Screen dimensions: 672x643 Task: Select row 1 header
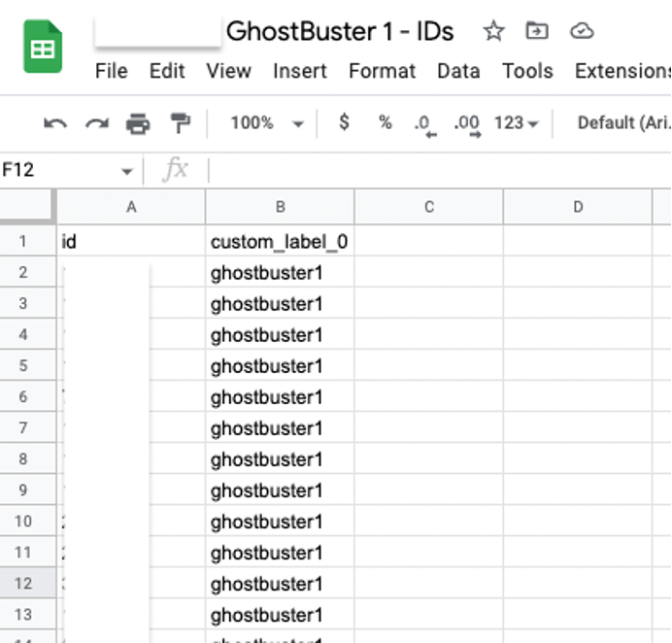28,241
